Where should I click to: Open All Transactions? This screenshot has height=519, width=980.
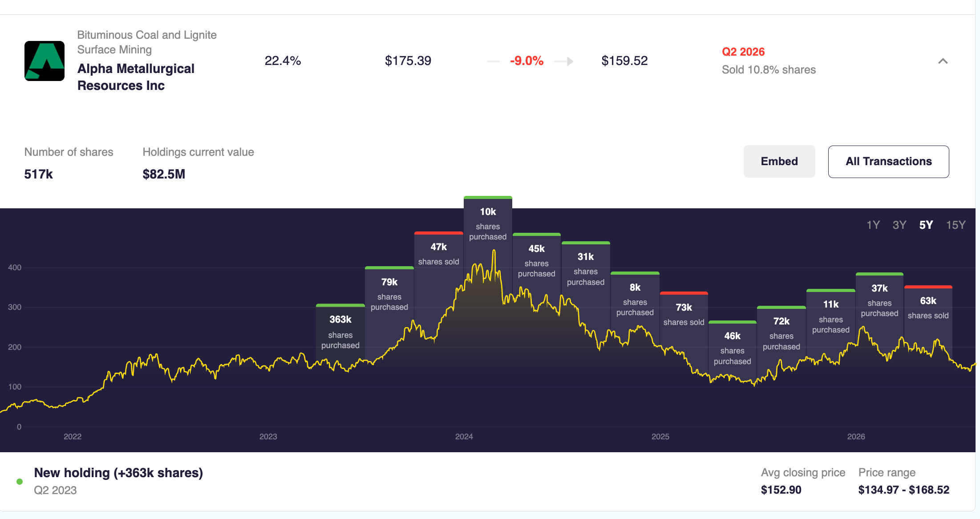coord(888,162)
